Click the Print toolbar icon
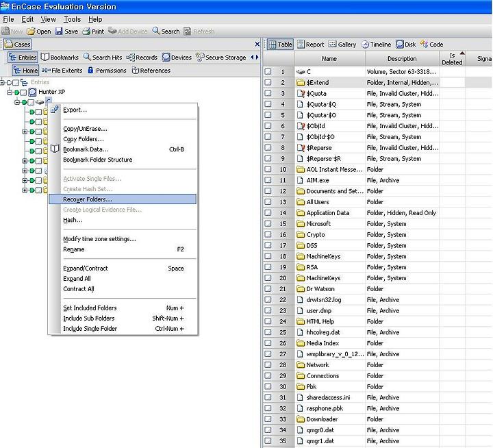Screen dimensions: 493x448 (86, 31)
